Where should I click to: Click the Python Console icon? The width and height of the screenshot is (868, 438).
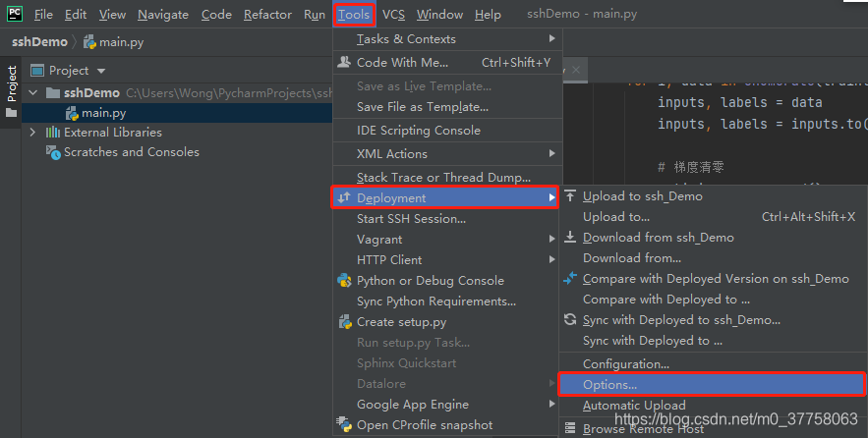point(344,281)
